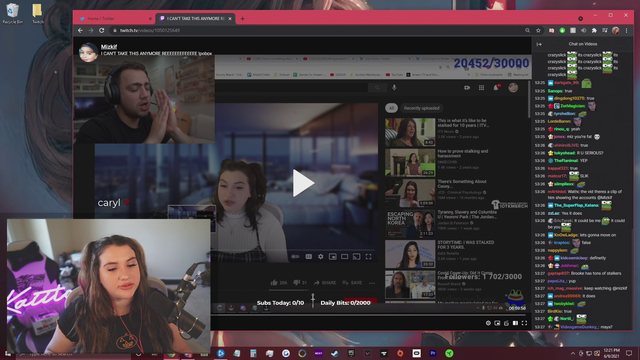Screen dimensions: 640x360
Task: Click the Twitch clip icon
Action: point(507,323)
